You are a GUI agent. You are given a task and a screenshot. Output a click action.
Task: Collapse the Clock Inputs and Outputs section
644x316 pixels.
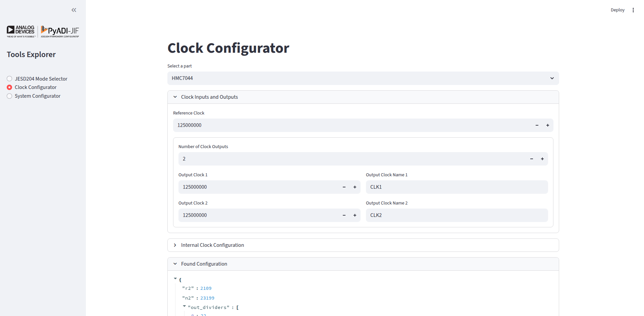point(175,97)
